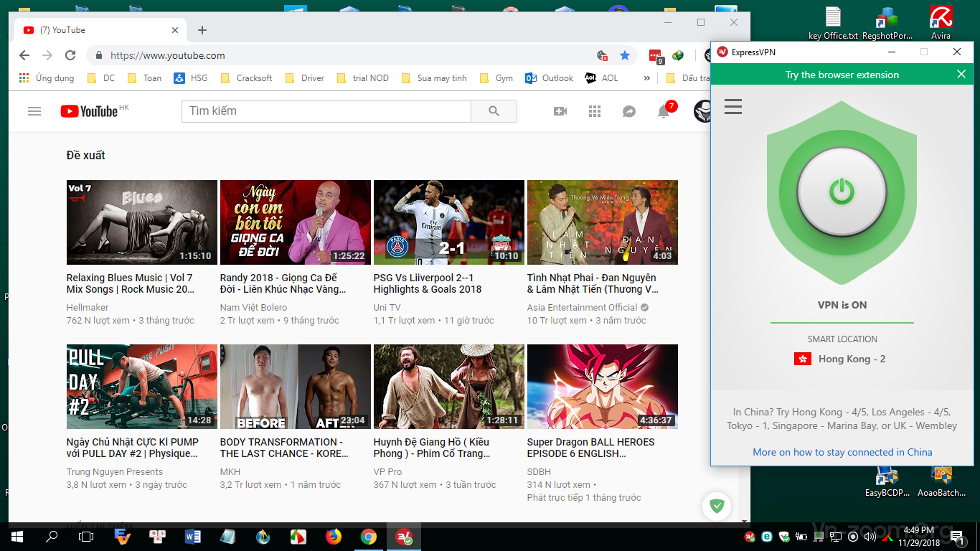Open Tình Nhạt Phai video thumbnail
This screenshot has height=551, width=980.
(603, 222)
